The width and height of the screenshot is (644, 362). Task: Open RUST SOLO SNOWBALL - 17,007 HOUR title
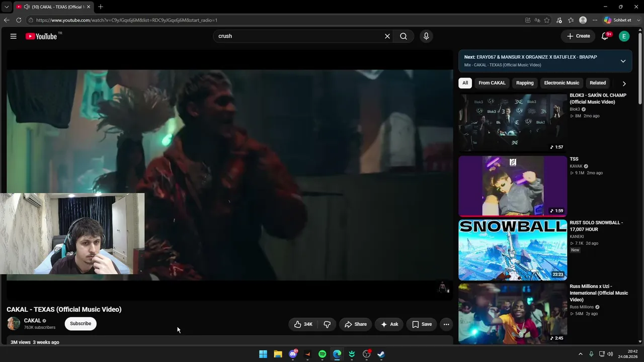[x=596, y=226]
